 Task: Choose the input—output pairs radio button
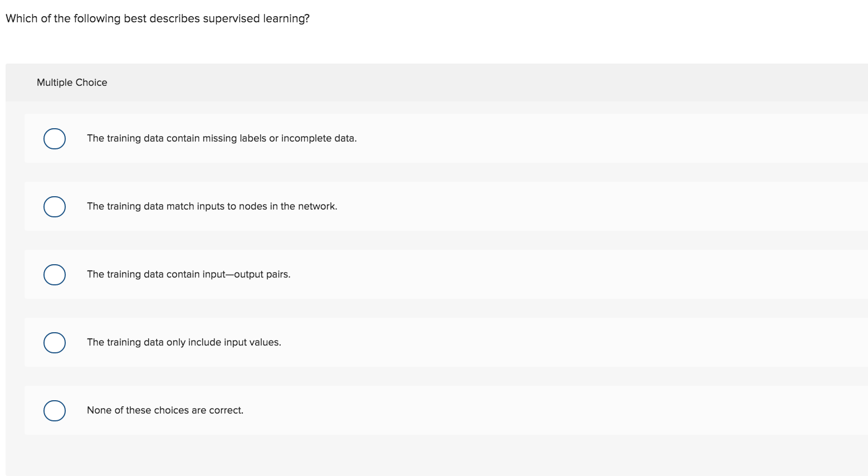(x=55, y=274)
